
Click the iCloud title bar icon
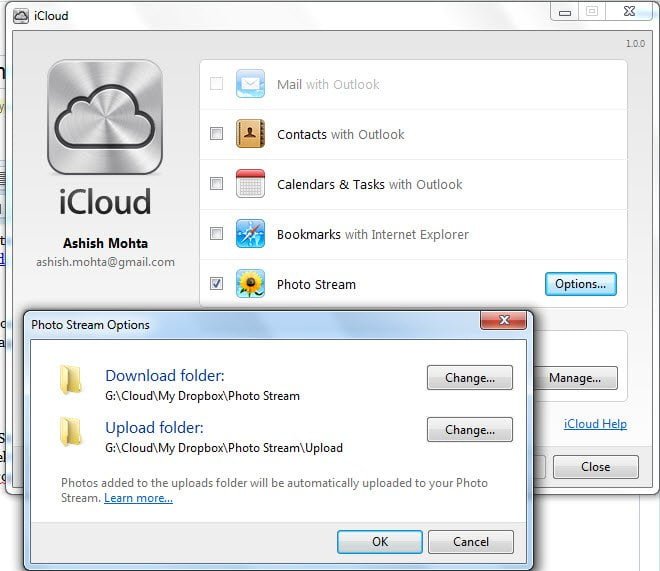21,16
